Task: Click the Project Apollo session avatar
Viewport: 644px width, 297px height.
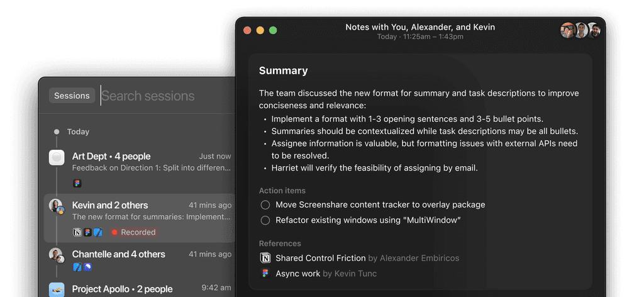Action: pyautogui.click(x=57, y=289)
